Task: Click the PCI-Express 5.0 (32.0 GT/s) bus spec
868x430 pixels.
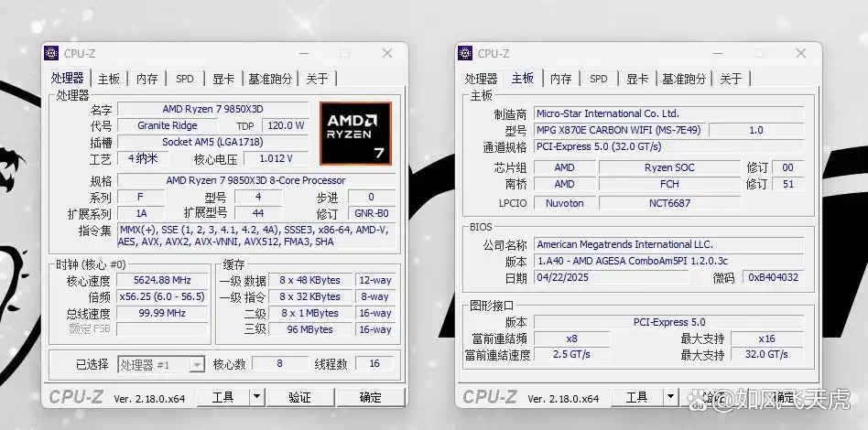Action: tap(668, 146)
